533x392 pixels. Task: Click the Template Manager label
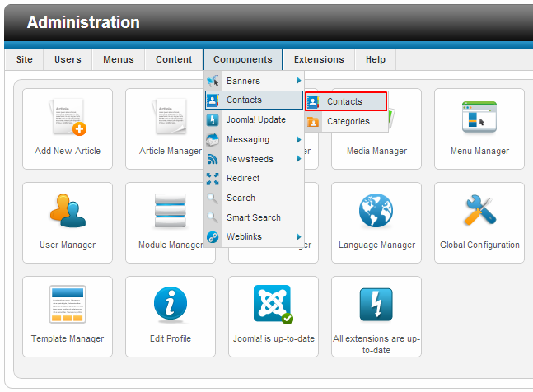pyautogui.click(x=68, y=338)
